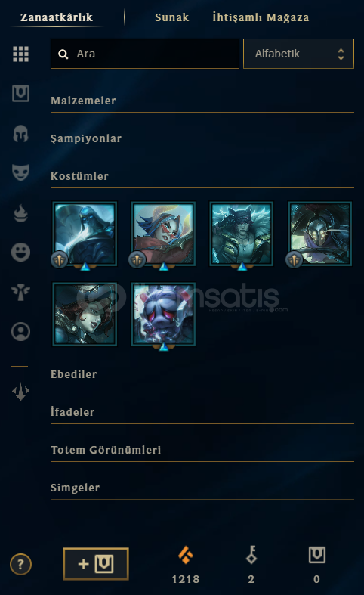
Task: Open the Alfabetik sort dropdown
Action: coord(298,54)
